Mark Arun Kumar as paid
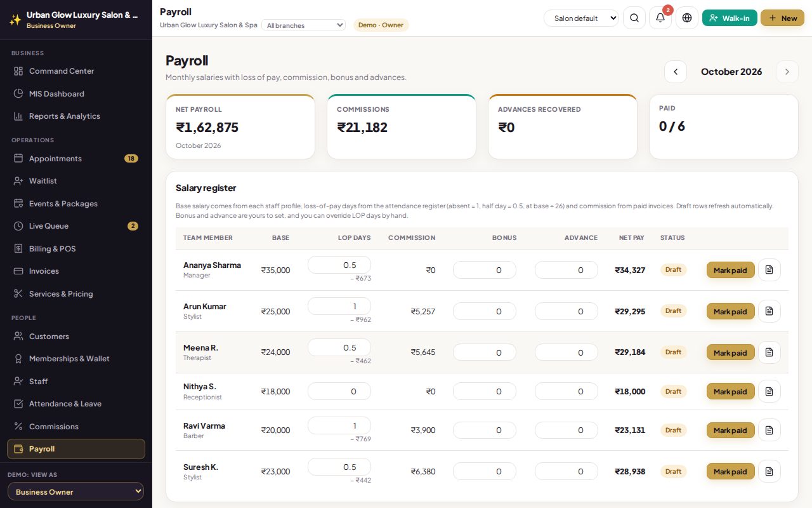 (731, 311)
